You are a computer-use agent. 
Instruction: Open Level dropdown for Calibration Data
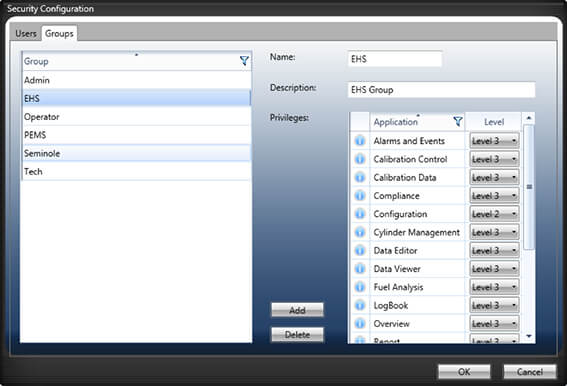494,177
